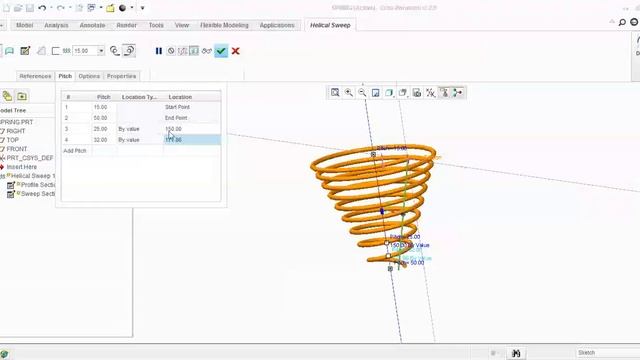Open the Flexible Modeling ribbon tab
The image size is (640, 360).
(224, 25)
